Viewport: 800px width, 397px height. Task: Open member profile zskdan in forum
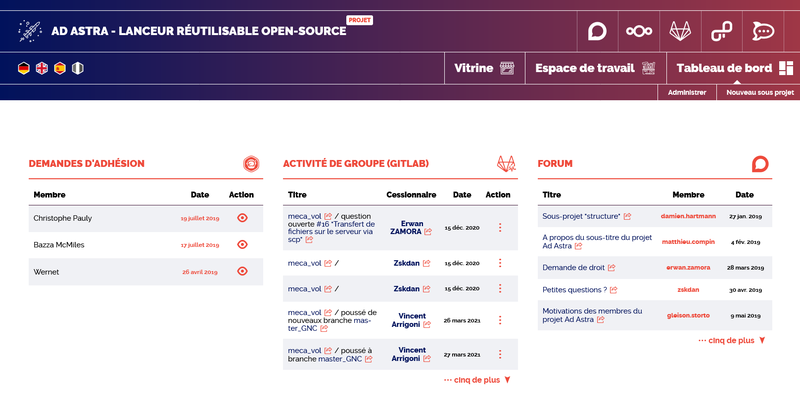(x=688, y=290)
